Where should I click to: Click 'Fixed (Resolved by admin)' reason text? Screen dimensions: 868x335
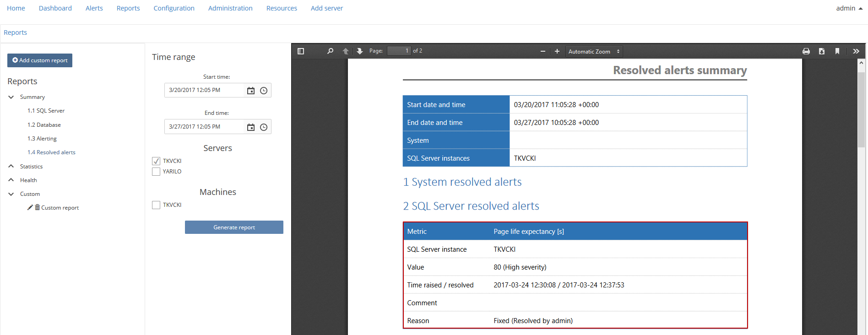(x=533, y=321)
